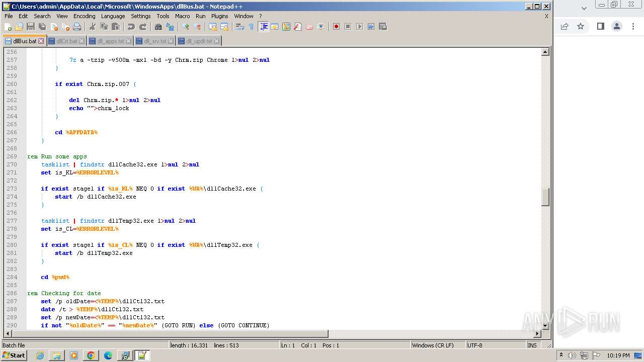The height and width of the screenshot is (362, 644).
Task: Close the dll_apps.txt tab
Action: click(x=129, y=41)
